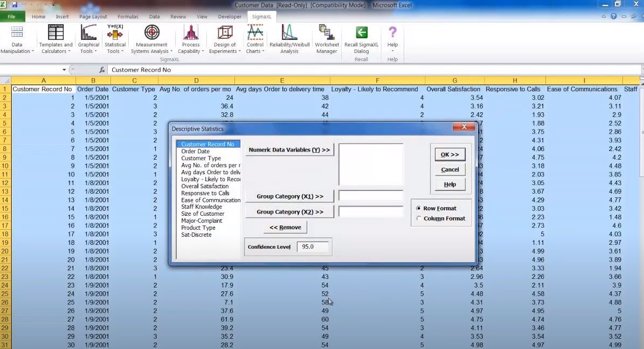
Task: Click the dialog Help button
Action: [x=450, y=184]
